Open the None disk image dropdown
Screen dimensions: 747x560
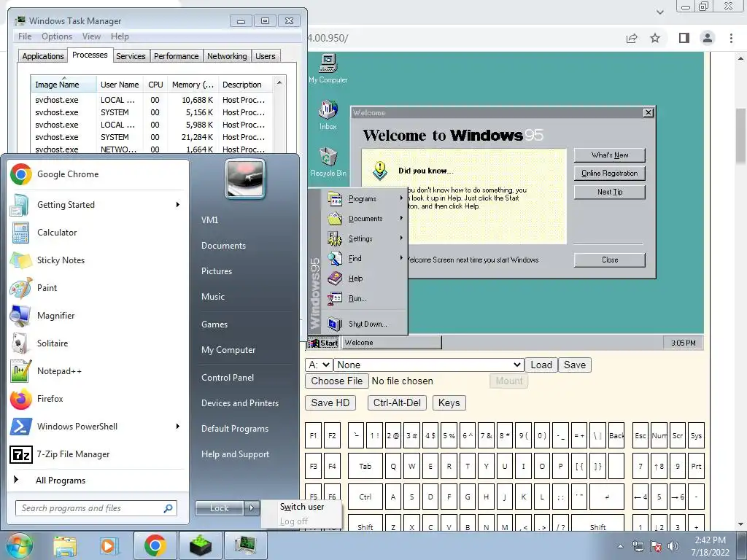coord(428,365)
